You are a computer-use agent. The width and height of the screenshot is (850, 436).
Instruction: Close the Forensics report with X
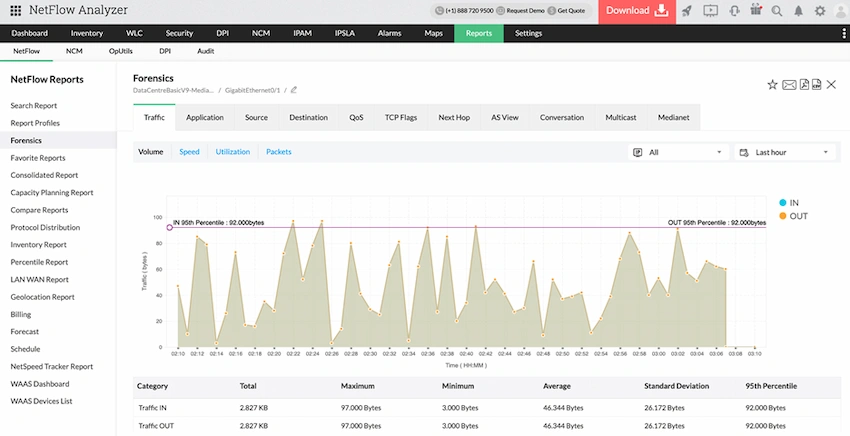pyautogui.click(x=831, y=84)
